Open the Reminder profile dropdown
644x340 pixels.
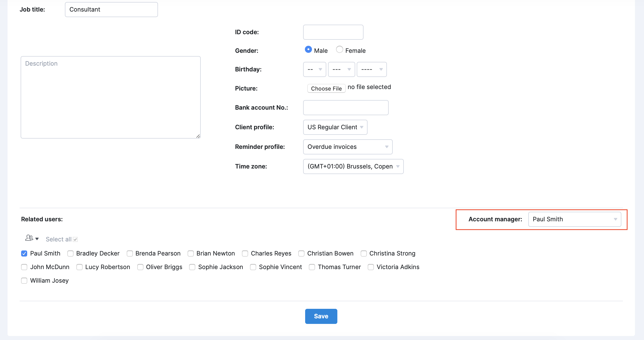coord(348,147)
